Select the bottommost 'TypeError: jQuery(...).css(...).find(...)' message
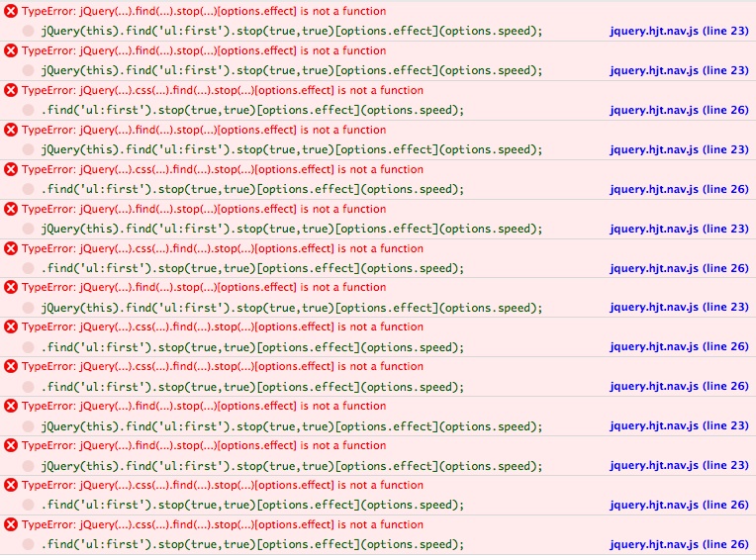The height and width of the screenshot is (560, 756). 223,524
